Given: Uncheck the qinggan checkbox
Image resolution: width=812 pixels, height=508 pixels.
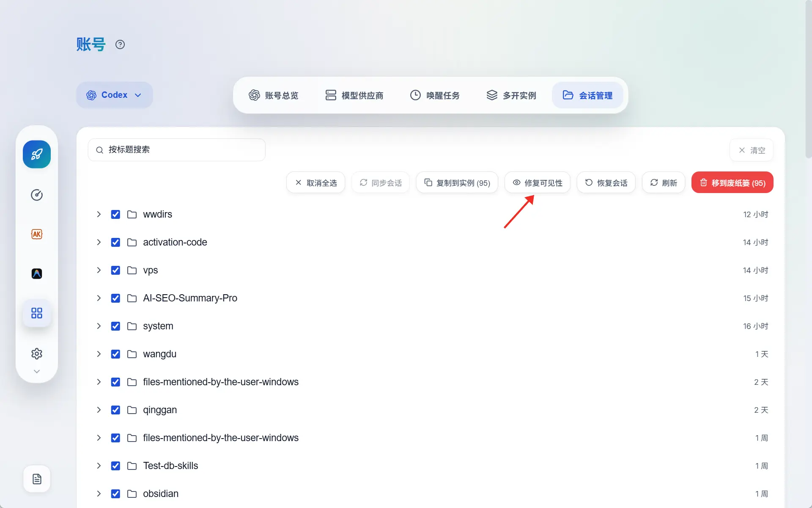Looking at the screenshot, I should [x=115, y=410].
